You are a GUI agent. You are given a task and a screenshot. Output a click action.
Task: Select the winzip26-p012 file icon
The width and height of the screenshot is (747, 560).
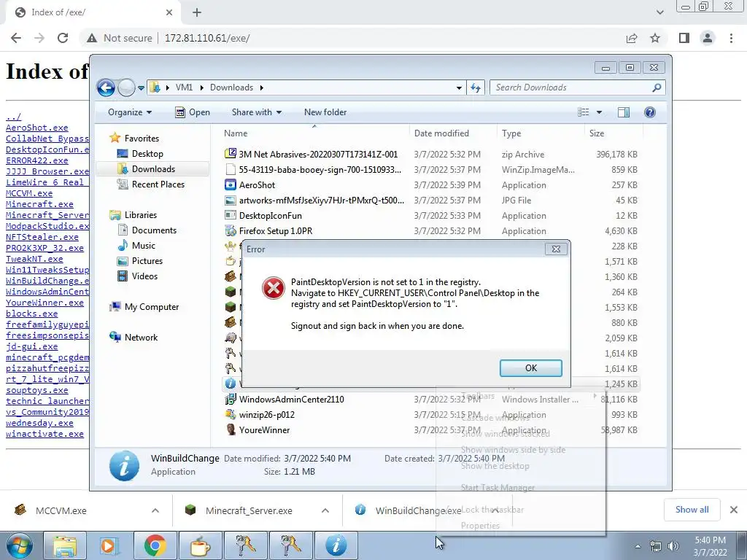[x=231, y=414]
